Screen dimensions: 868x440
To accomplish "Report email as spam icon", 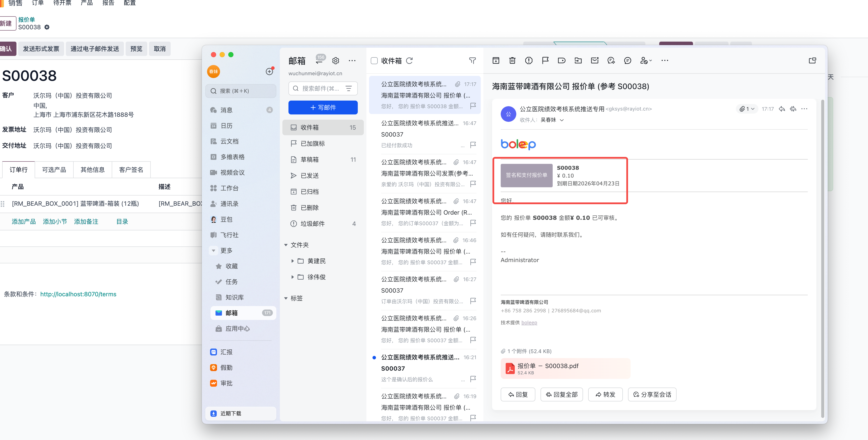I will tap(529, 61).
